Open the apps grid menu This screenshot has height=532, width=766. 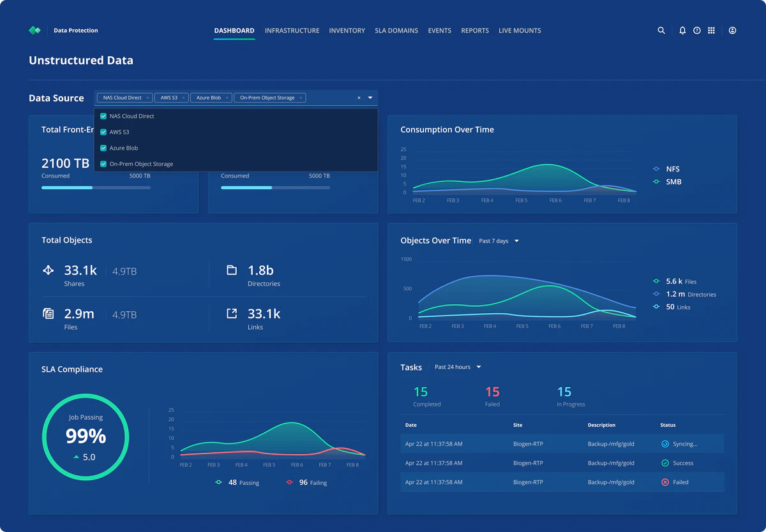click(711, 31)
